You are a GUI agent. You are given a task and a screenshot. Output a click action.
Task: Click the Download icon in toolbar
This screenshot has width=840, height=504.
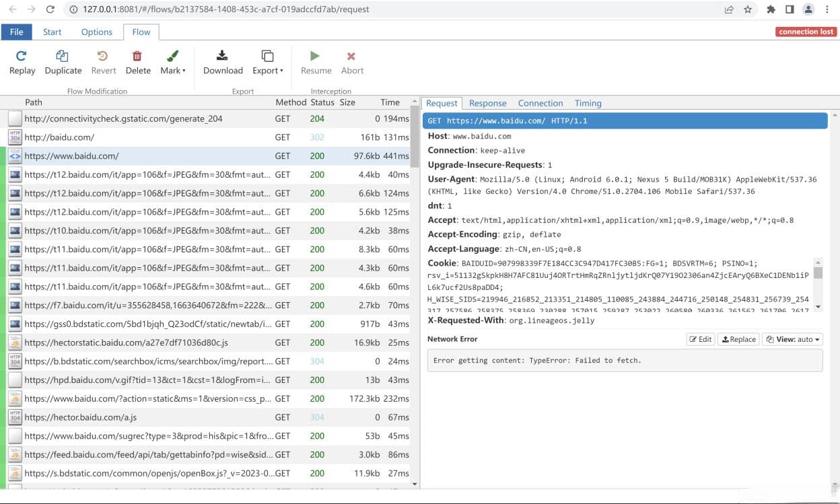click(222, 56)
